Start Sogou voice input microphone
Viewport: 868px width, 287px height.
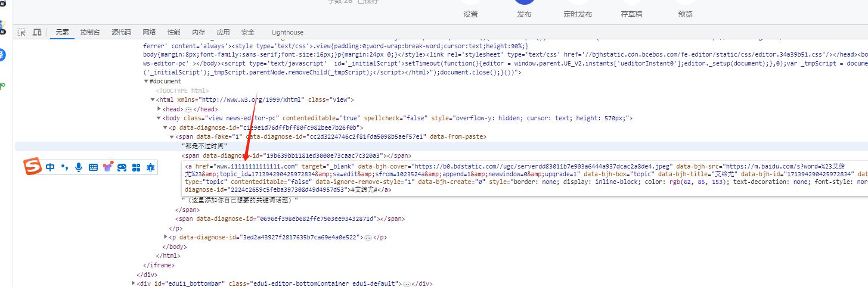(79, 167)
